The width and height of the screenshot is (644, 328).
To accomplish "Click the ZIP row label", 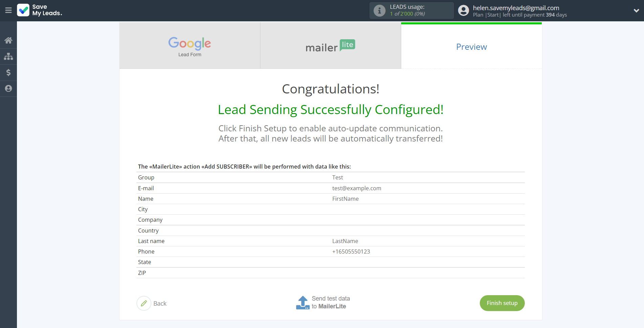I will pyautogui.click(x=142, y=273).
